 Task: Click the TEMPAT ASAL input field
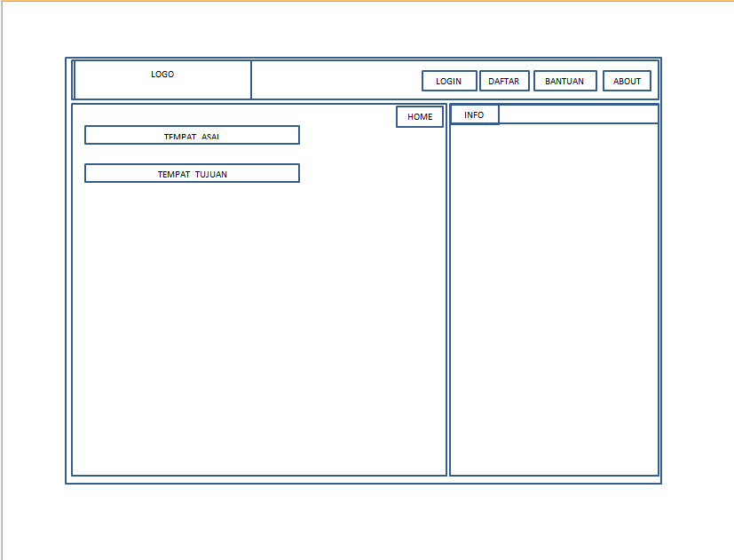(x=192, y=135)
